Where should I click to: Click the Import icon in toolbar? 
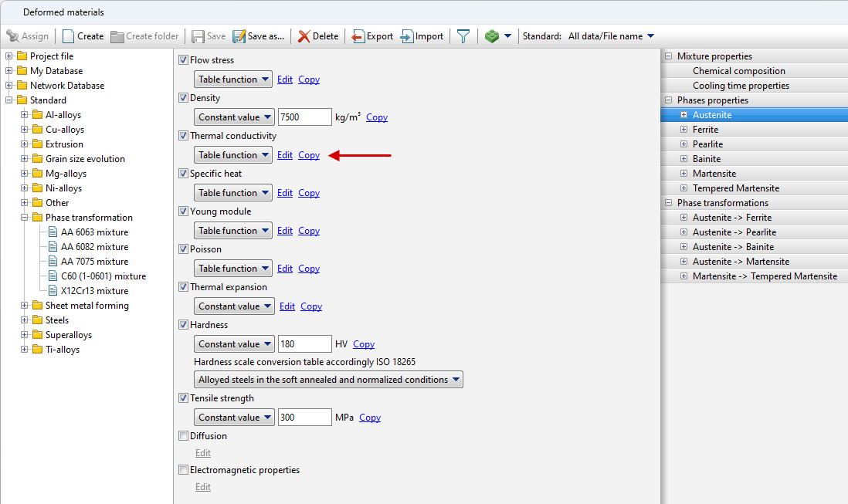point(407,36)
